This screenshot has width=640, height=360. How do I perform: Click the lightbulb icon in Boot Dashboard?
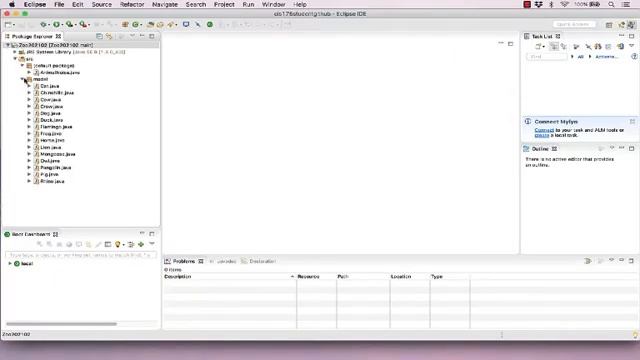118,244
